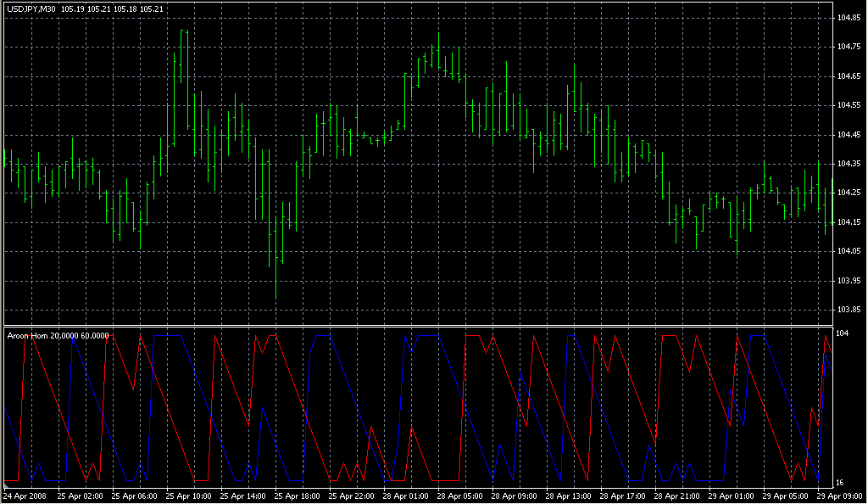Click the indicator scale value 104
This screenshot has height=504, width=868.
[842, 333]
